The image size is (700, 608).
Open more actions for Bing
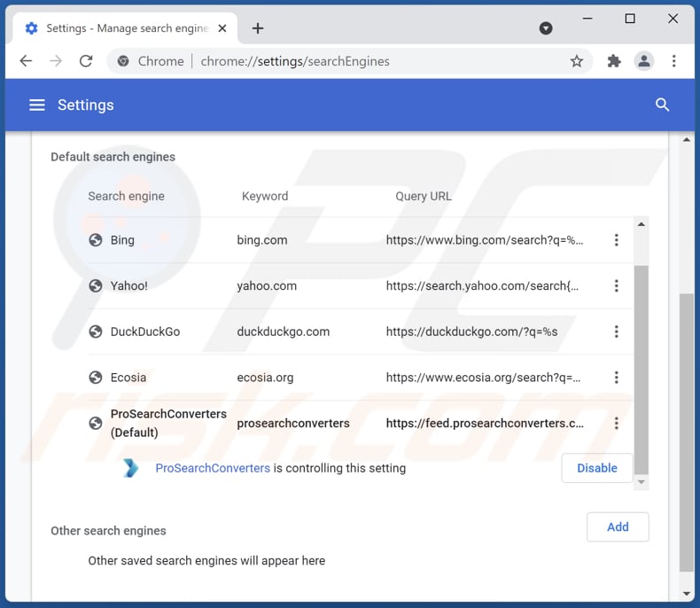tap(616, 240)
